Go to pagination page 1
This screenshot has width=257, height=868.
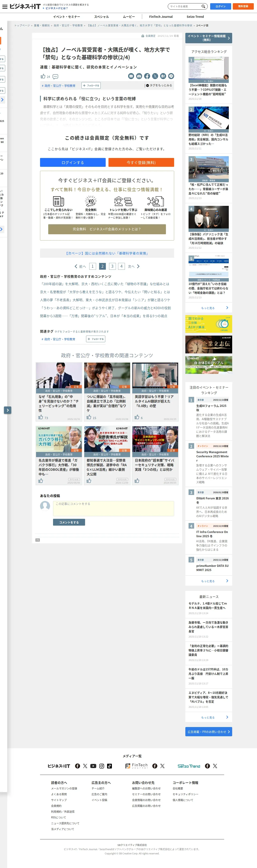coord(93,266)
